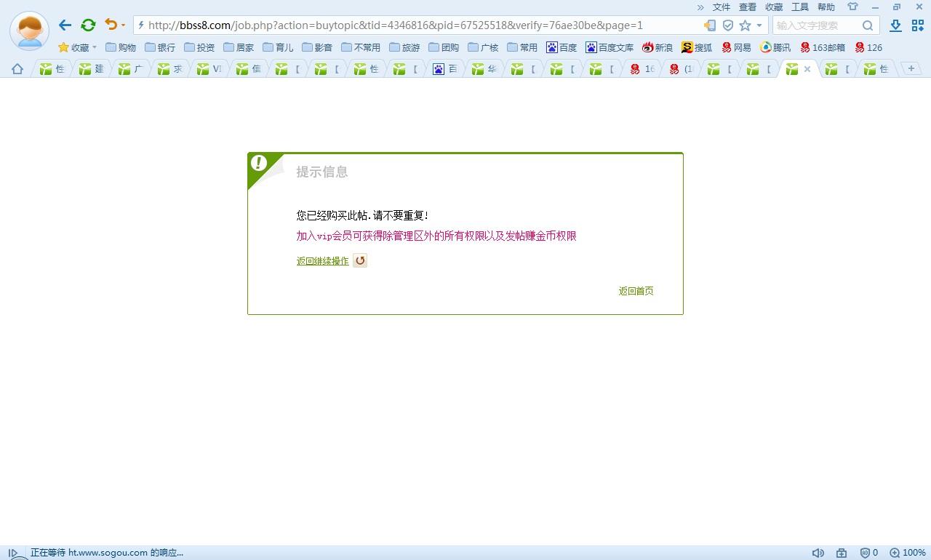The width and height of the screenshot is (931, 560).
Task: Toggle the sidebar icon in status bar
Action: [x=13, y=553]
